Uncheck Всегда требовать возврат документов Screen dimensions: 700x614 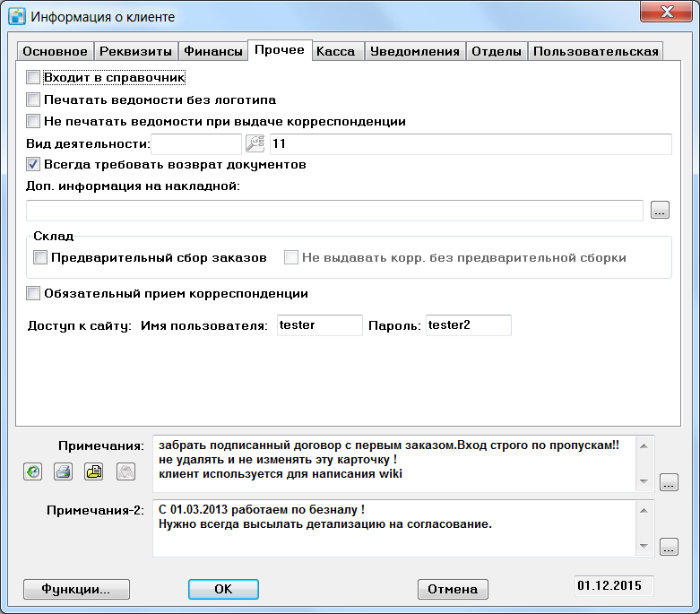[33, 164]
